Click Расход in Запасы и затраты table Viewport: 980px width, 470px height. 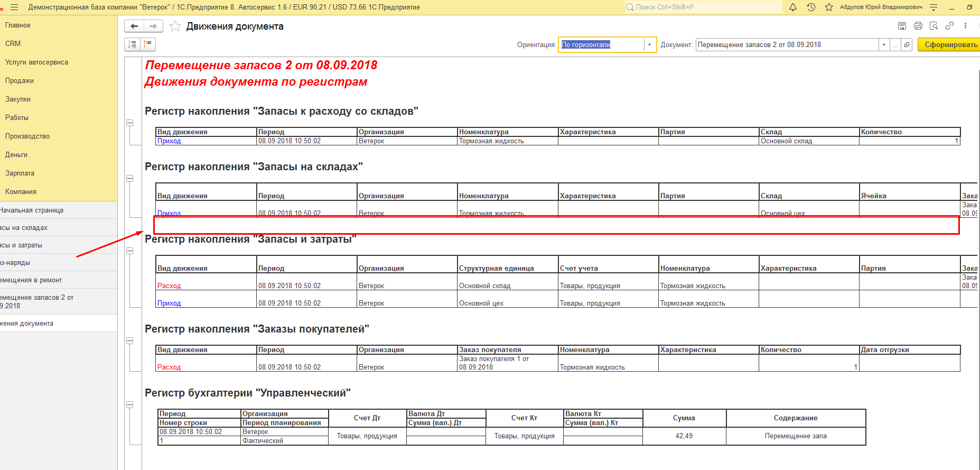click(x=169, y=286)
